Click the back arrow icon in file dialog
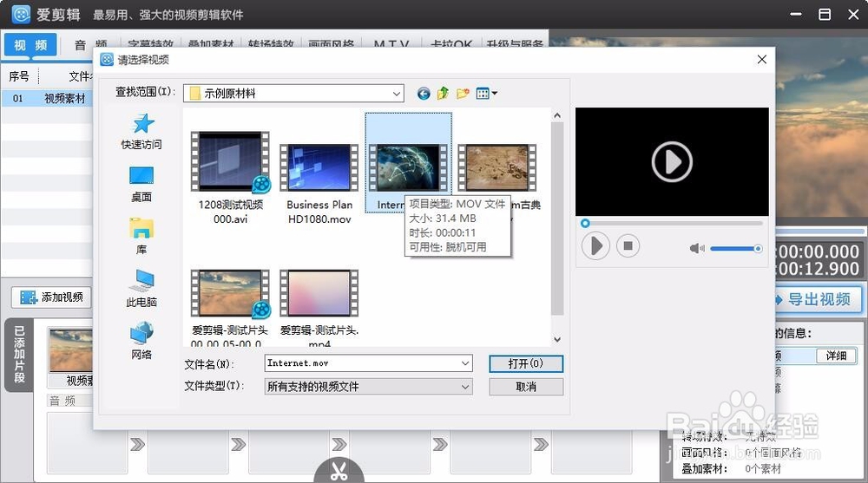The height and width of the screenshot is (483, 868). point(424,94)
